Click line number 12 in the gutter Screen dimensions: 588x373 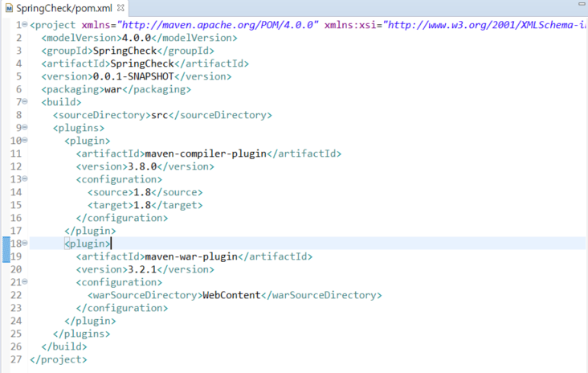coord(16,166)
